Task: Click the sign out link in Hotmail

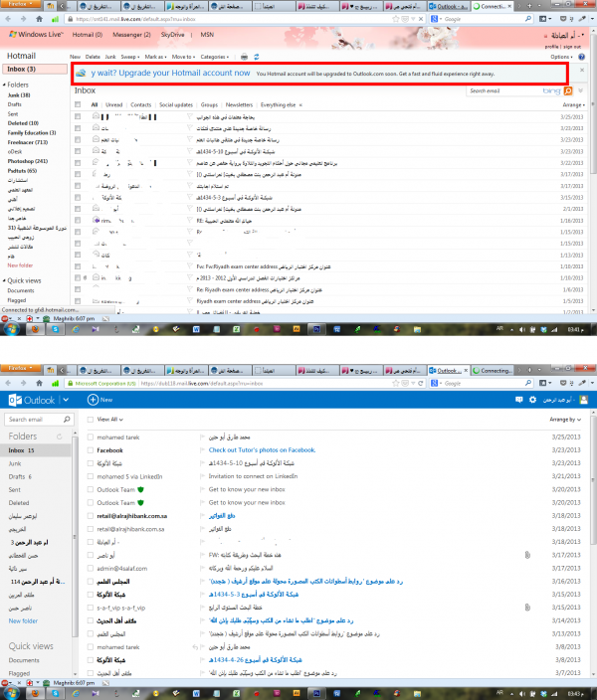Action: pos(572,47)
